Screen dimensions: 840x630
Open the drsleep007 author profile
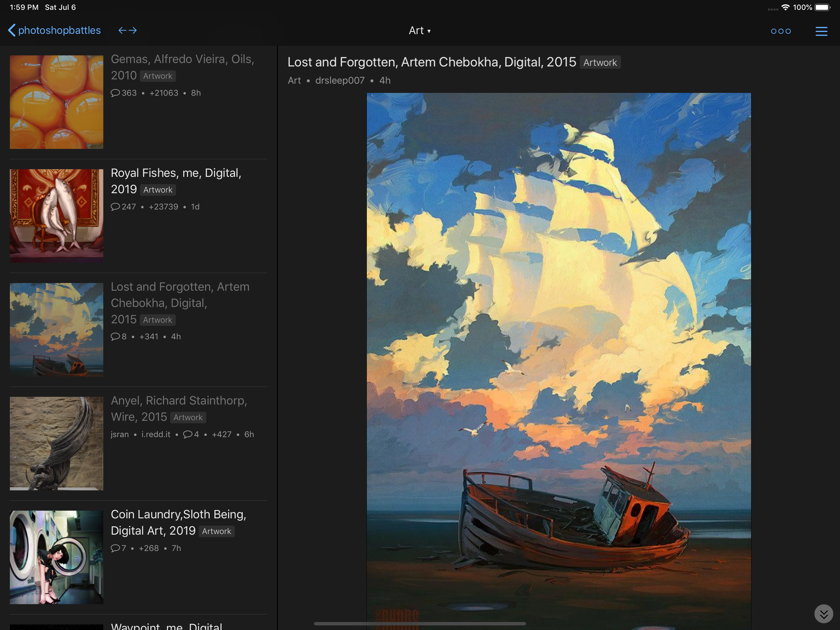[340, 81]
